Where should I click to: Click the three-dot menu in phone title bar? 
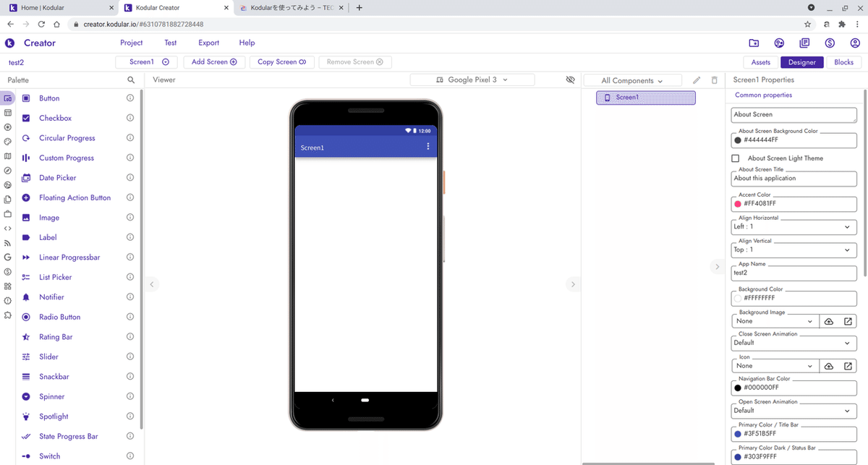[x=427, y=147]
